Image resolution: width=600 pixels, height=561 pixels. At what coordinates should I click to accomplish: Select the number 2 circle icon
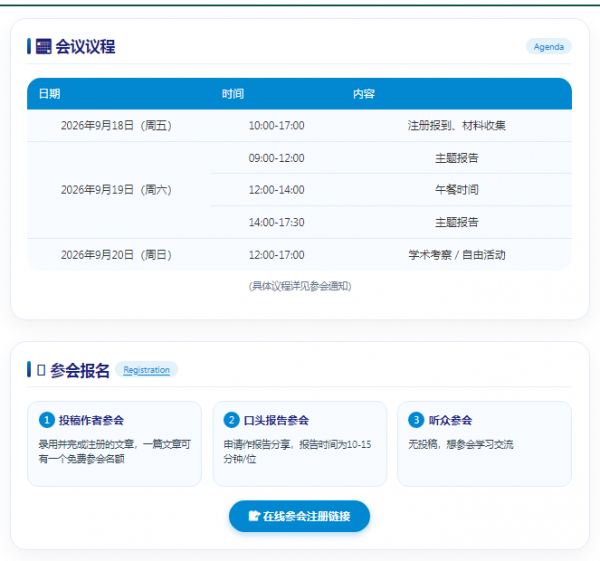[x=231, y=420]
